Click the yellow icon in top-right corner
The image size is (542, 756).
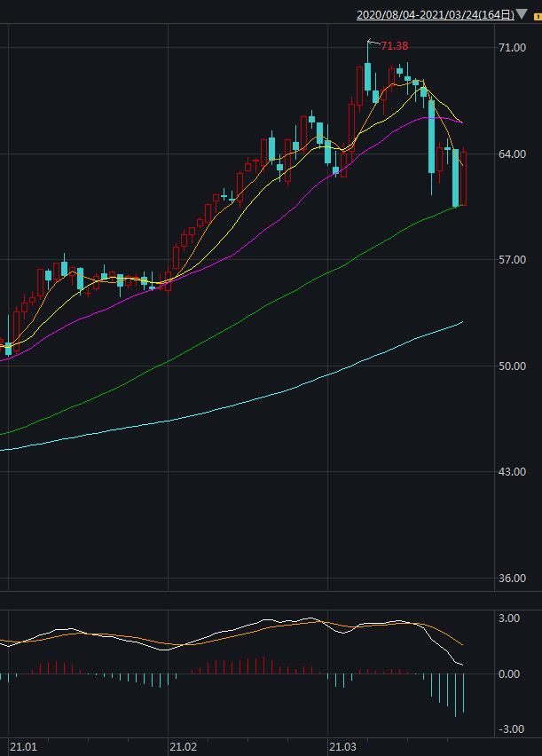click(538, 16)
